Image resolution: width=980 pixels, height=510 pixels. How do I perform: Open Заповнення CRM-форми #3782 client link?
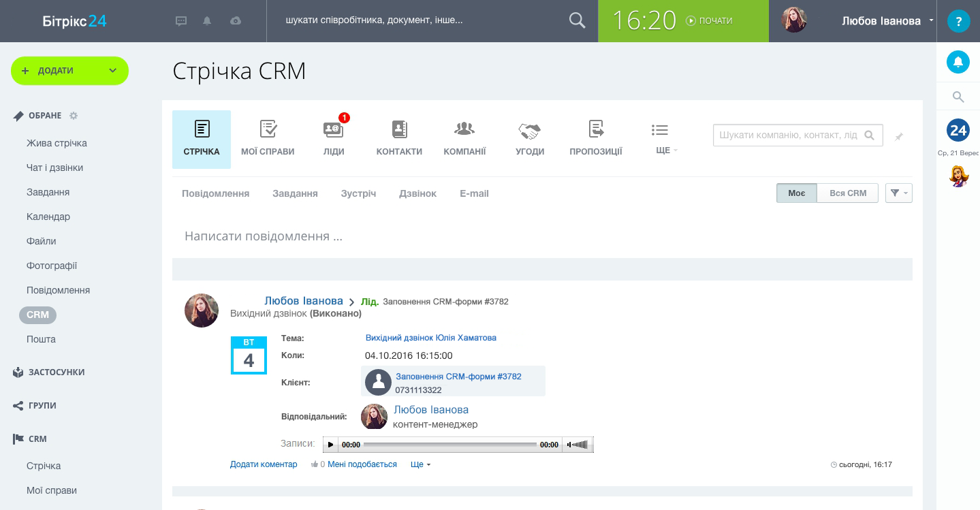click(x=458, y=377)
